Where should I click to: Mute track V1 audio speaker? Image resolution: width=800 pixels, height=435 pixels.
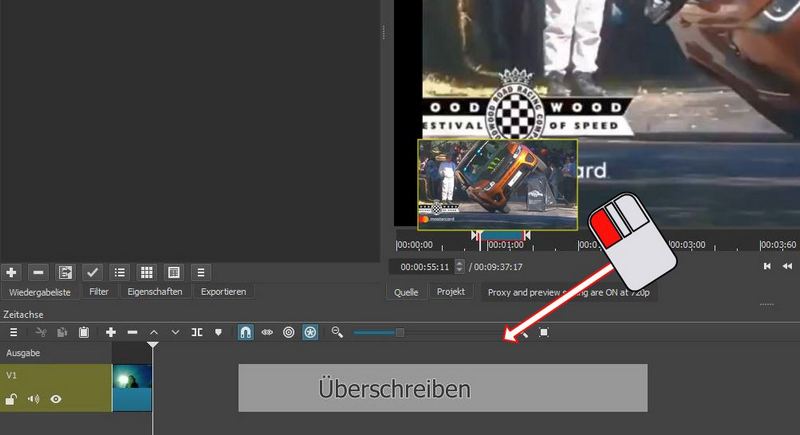pos(34,399)
